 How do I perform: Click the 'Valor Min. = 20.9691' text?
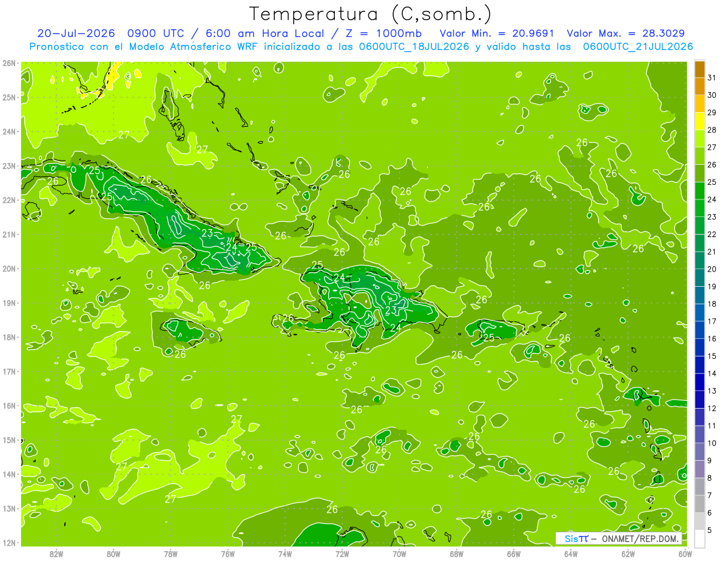click(496, 33)
